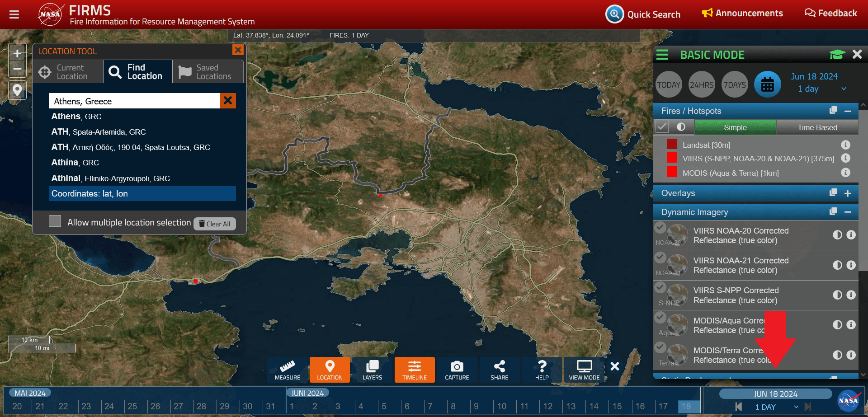Expand the Overlays section
The image size is (868, 417).
click(x=848, y=193)
